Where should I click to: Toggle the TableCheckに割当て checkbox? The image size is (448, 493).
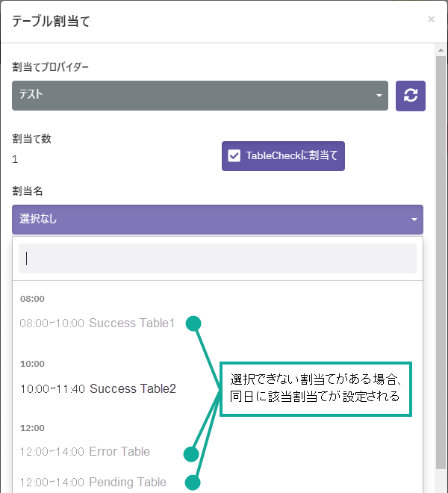234,156
